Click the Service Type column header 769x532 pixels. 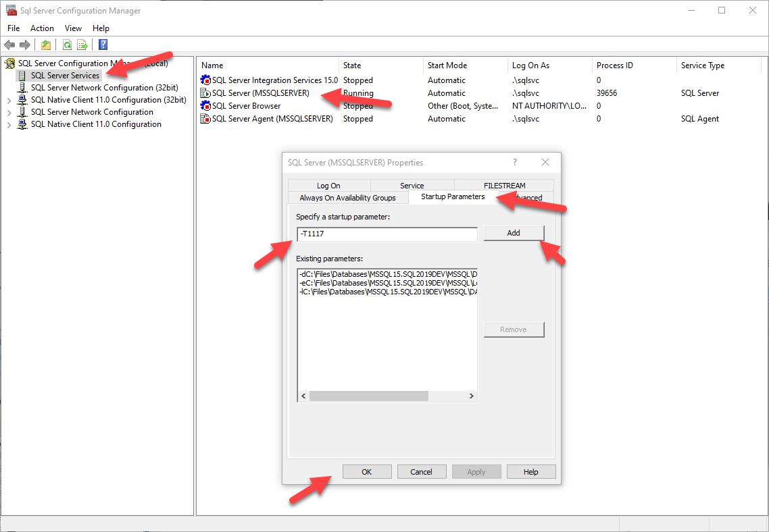pyautogui.click(x=718, y=65)
